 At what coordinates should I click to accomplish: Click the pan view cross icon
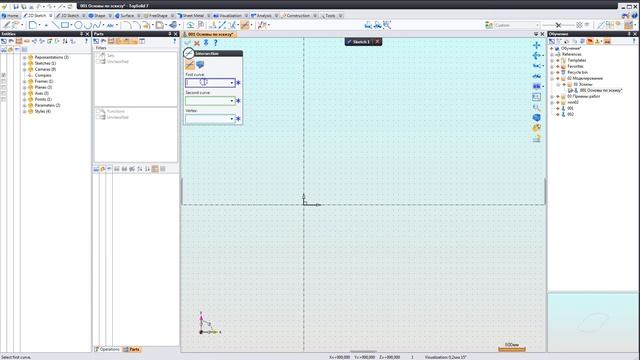(536, 45)
